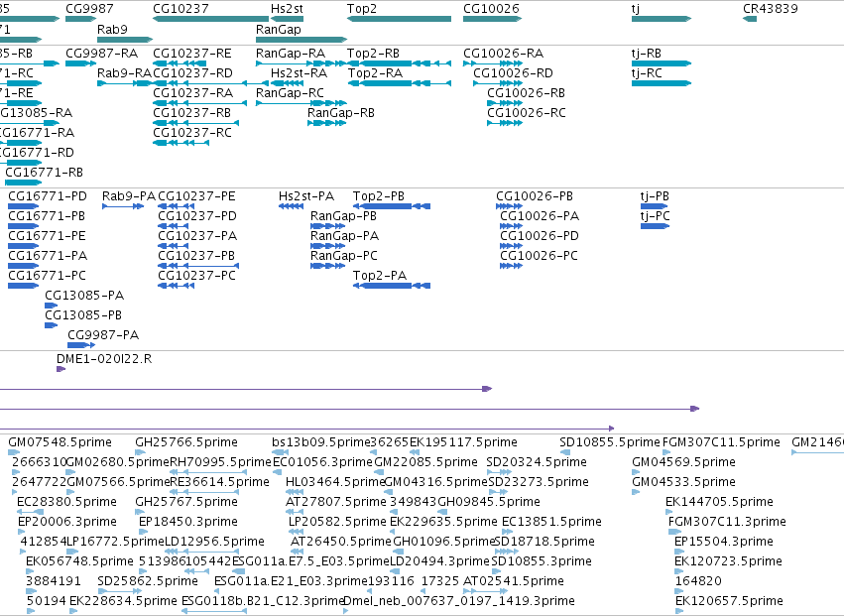Open the Hs2st-RA transcript label
Viewport: 844px width, 616px height.
point(299,73)
